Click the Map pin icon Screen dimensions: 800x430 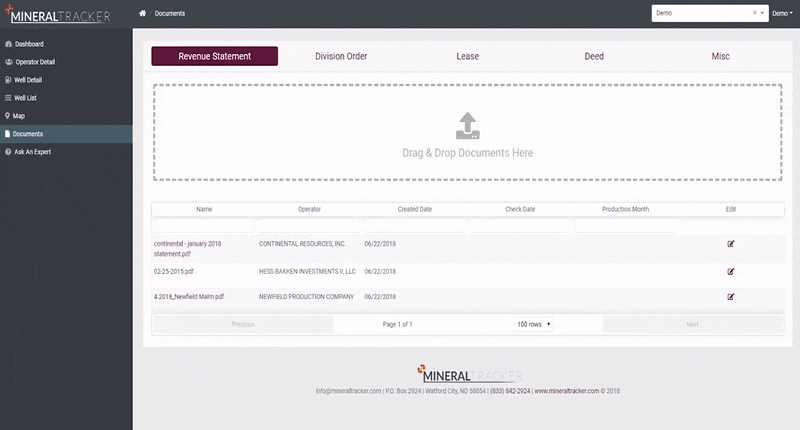pos(8,116)
